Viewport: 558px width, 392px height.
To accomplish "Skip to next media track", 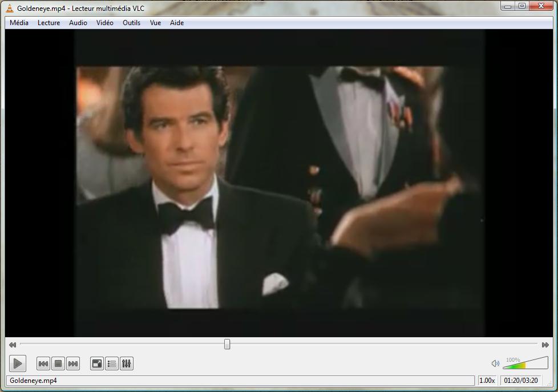I will (x=73, y=364).
